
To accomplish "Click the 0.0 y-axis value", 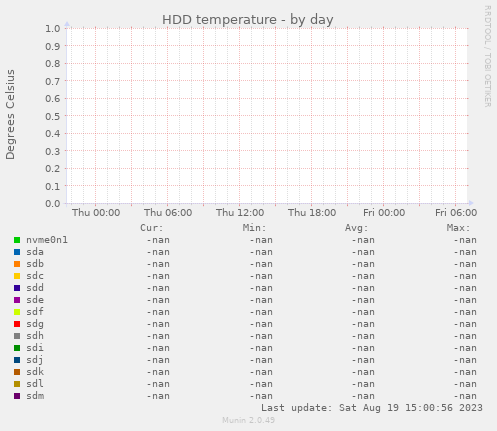I will 53,204.
